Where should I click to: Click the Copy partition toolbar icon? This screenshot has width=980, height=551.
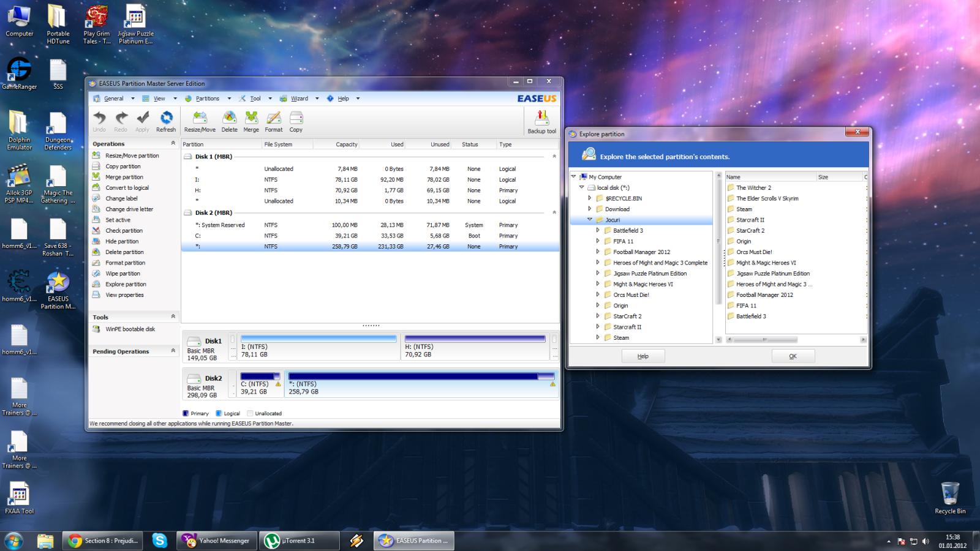[296, 121]
